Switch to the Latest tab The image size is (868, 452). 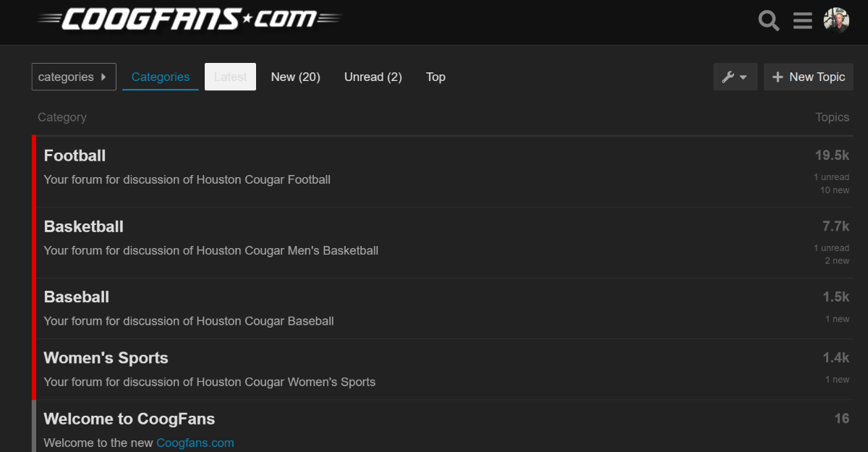[x=230, y=77]
